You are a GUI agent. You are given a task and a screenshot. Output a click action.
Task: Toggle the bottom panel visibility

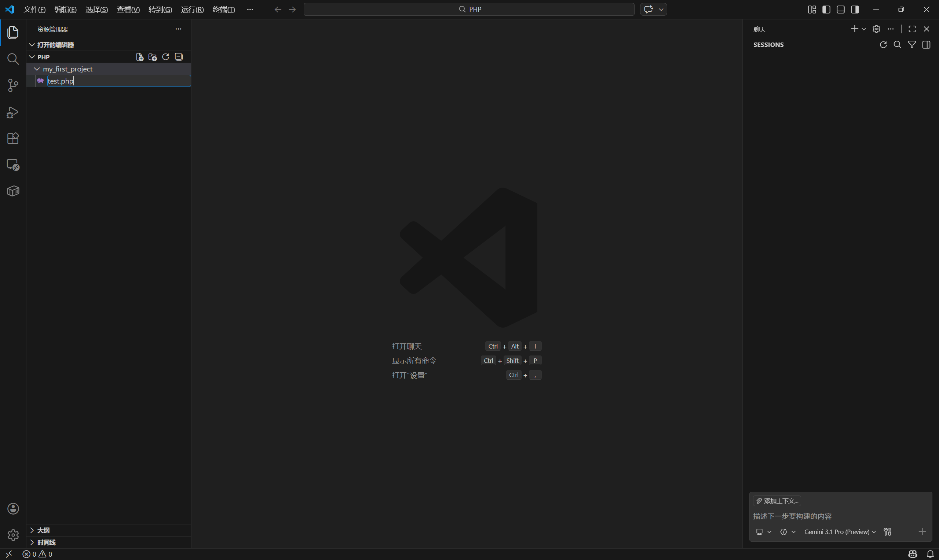840,10
